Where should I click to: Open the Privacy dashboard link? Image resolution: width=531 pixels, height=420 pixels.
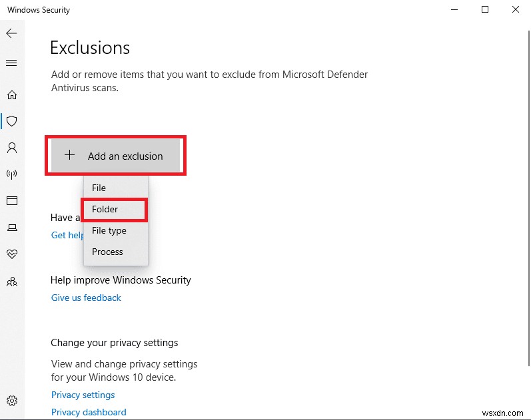pos(89,412)
